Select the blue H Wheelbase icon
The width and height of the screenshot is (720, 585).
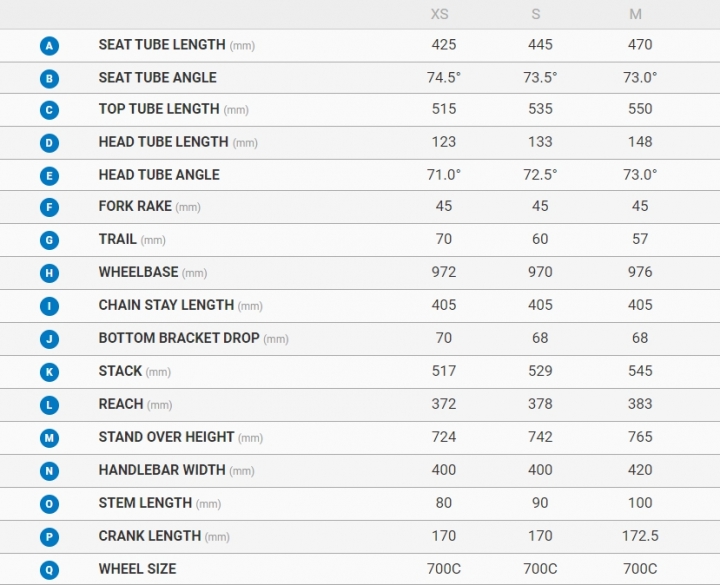(49, 273)
